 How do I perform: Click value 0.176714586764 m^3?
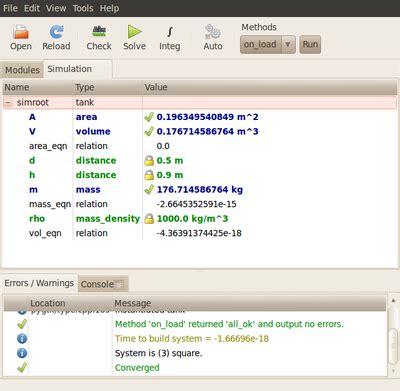click(207, 131)
